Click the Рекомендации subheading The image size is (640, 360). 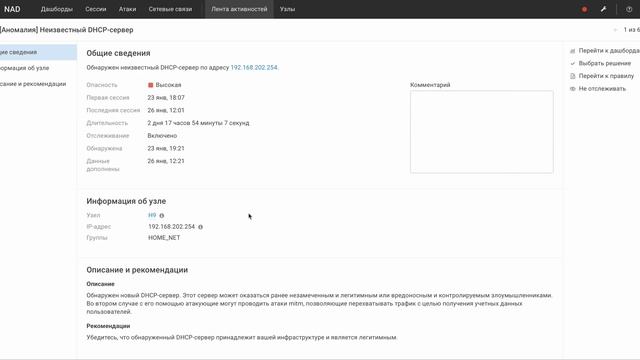(x=108, y=326)
